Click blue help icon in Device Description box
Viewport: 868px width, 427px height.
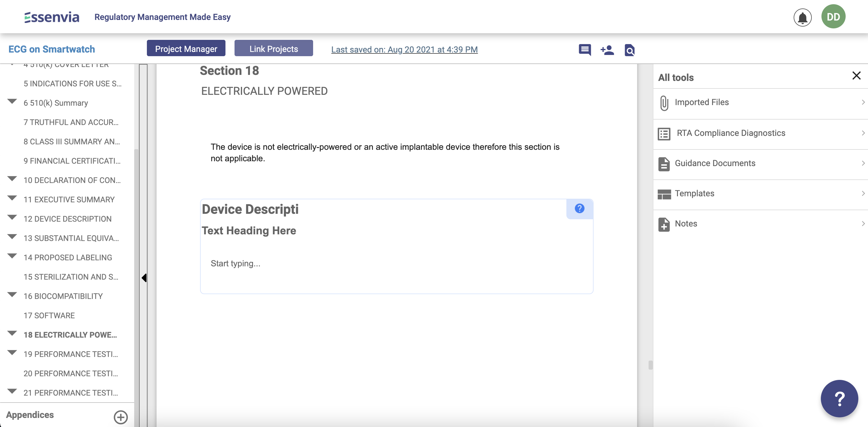click(579, 208)
